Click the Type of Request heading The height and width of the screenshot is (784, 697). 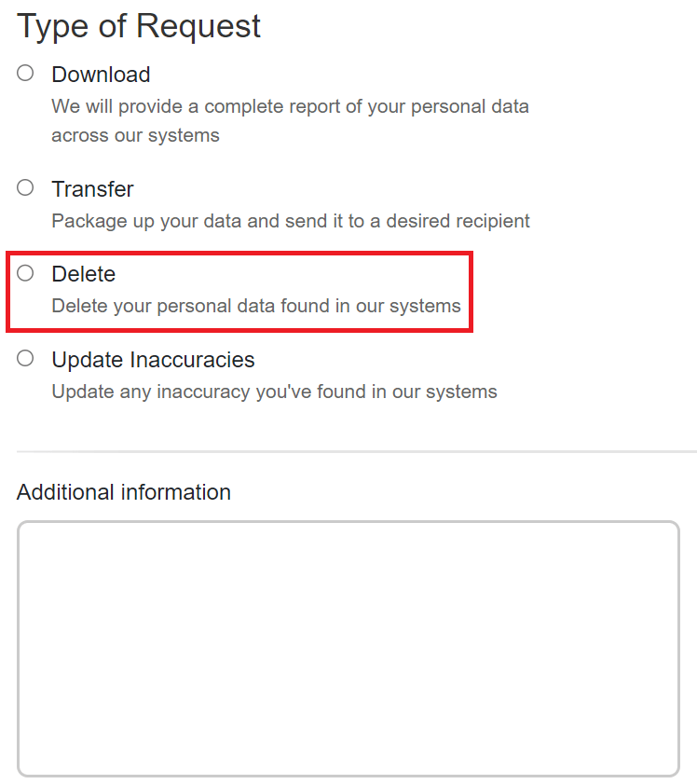[x=138, y=25]
